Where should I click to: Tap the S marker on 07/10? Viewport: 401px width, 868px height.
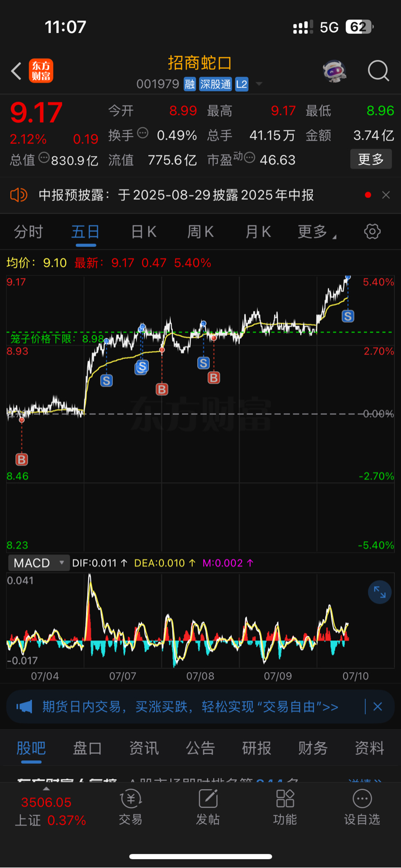pos(348,316)
